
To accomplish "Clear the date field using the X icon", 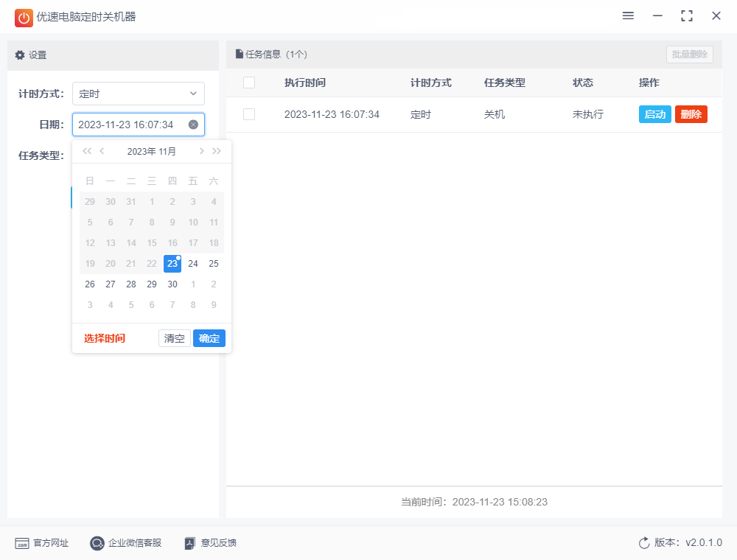I will click(x=193, y=124).
